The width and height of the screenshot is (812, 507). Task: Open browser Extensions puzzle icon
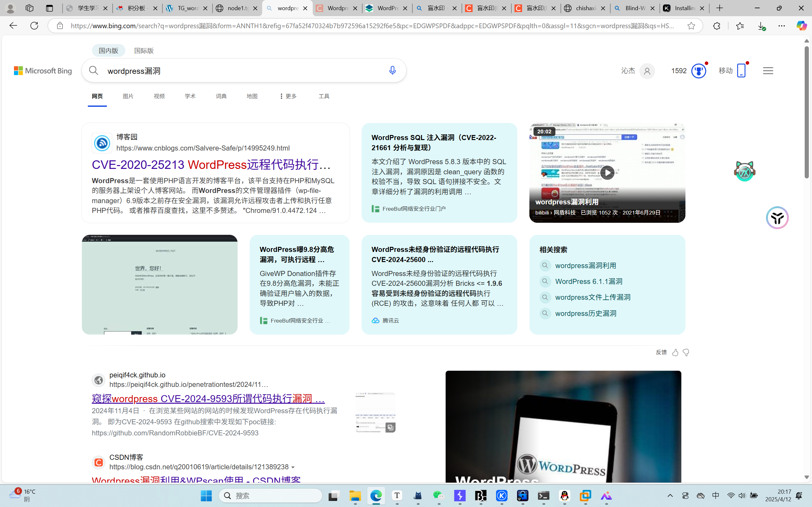pyautogui.click(x=717, y=26)
